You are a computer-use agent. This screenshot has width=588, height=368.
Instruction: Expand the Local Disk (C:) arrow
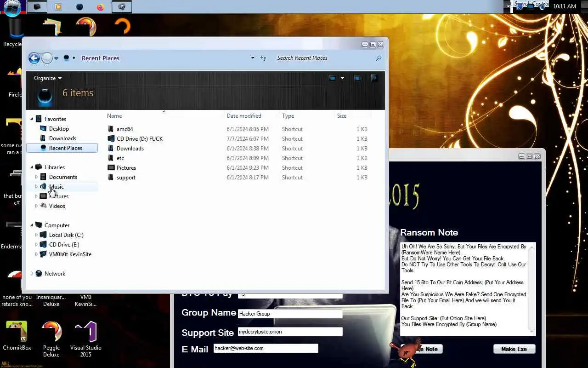click(37, 235)
